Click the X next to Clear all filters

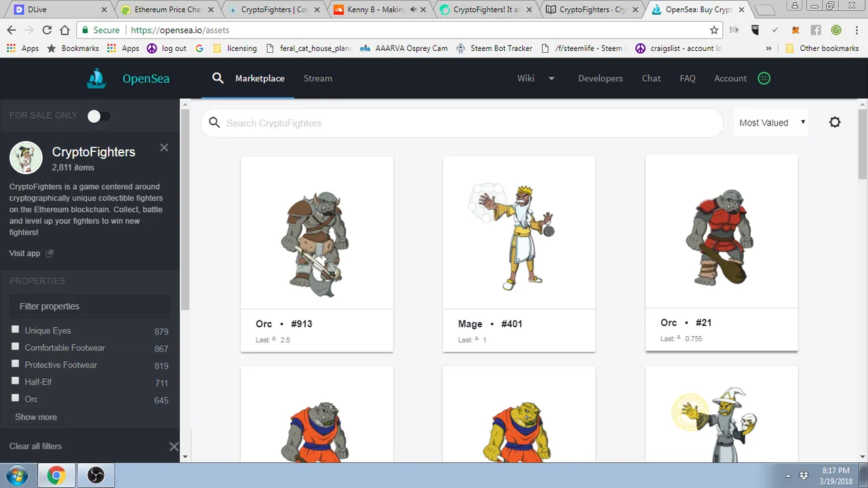tap(174, 447)
